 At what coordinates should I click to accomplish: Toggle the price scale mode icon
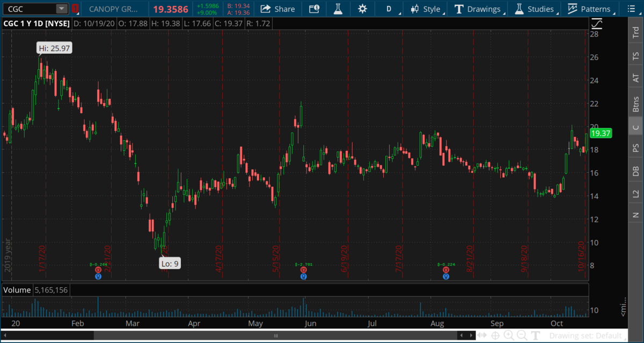tap(596, 24)
